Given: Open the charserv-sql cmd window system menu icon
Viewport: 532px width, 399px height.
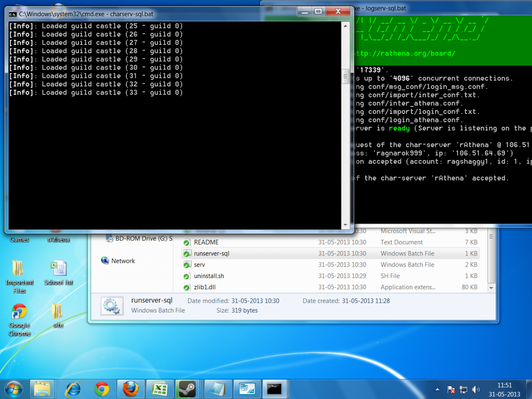Looking at the screenshot, I should click(13, 14).
